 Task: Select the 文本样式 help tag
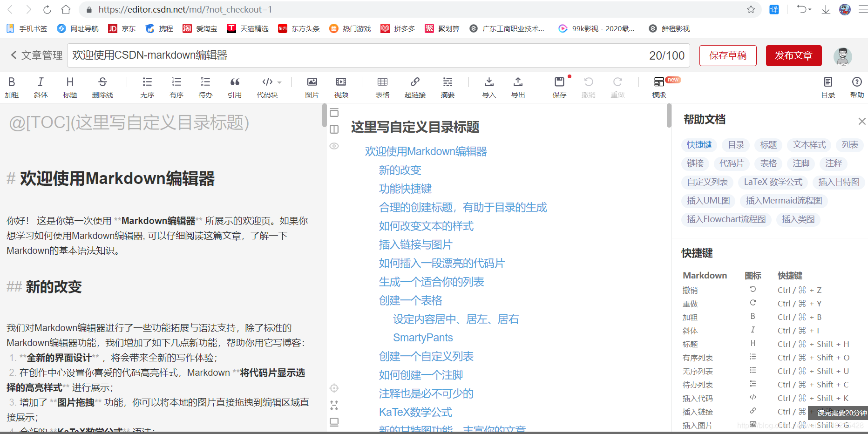pos(809,145)
